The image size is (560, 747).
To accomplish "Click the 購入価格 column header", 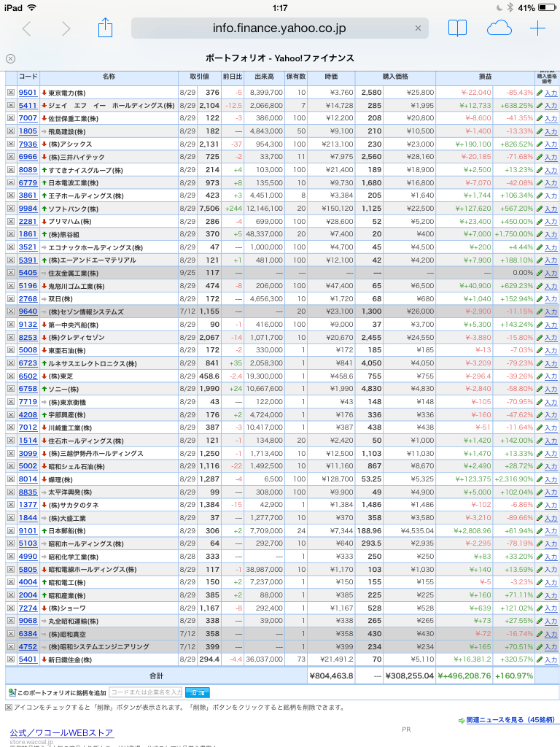I will (x=395, y=77).
